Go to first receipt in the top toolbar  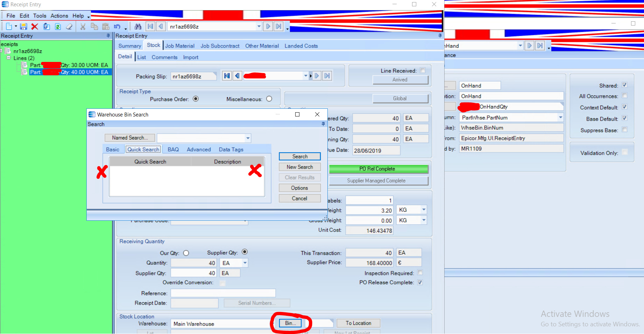click(x=150, y=27)
